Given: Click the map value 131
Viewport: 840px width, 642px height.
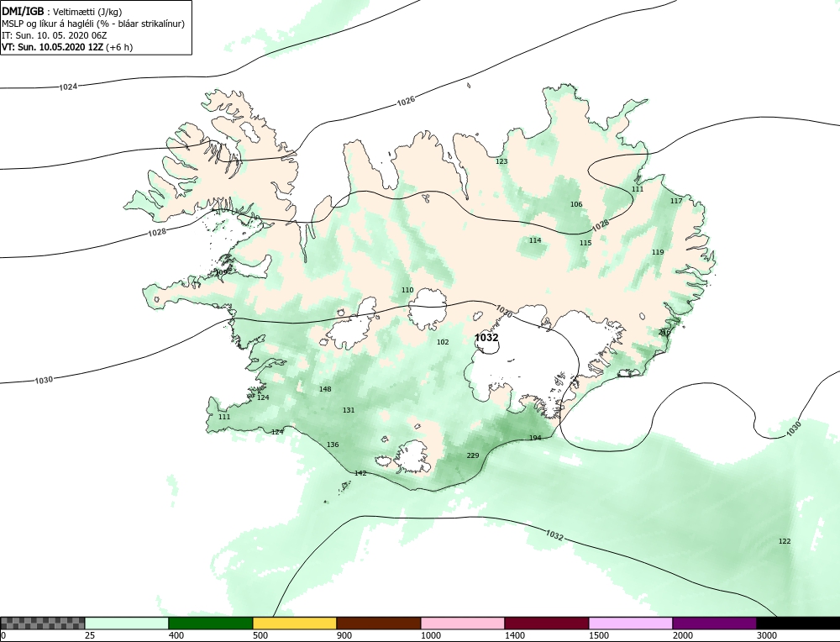Looking at the screenshot, I should point(349,410).
